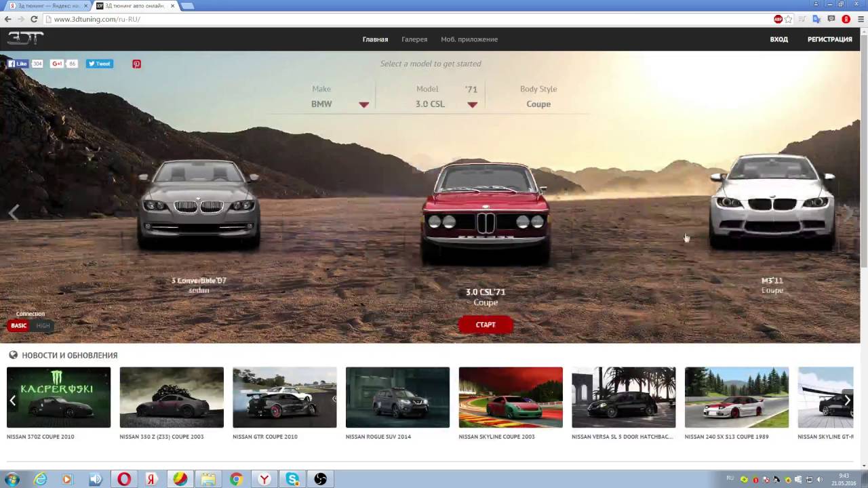Image resolution: width=868 pixels, height=488 pixels.
Task: Go back using the browser back arrow
Action: [8, 19]
